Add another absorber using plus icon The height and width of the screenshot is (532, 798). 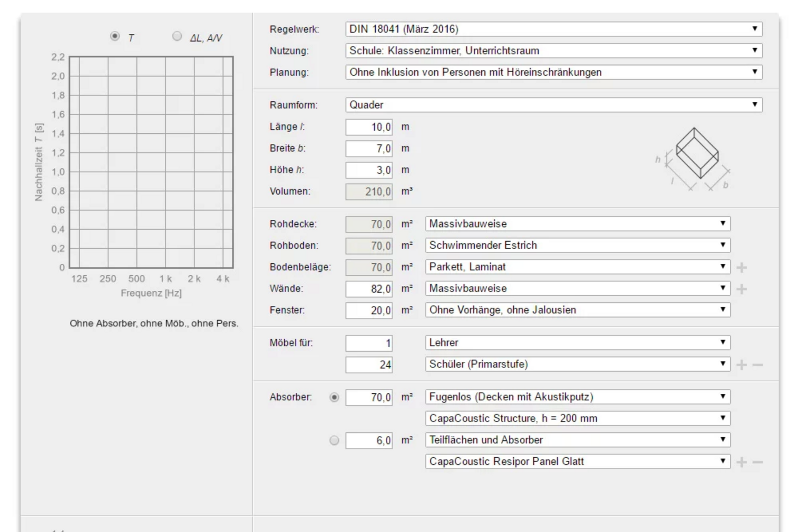(x=741, y=462)
